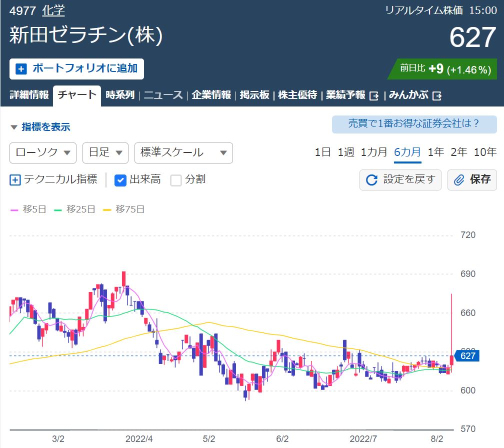Click the green 移25日 legend swatch

coord(58,210)
